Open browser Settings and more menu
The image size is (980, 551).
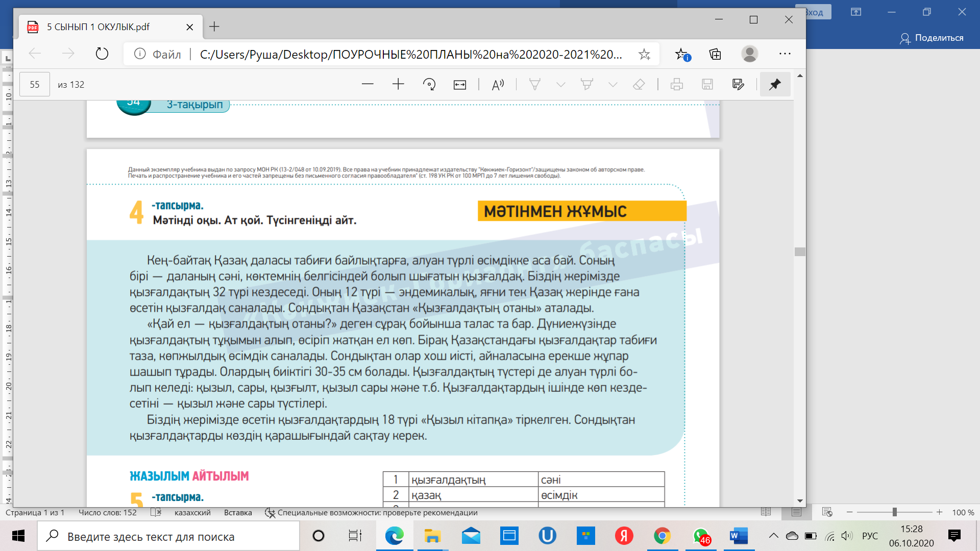click(x=785, y=54)
